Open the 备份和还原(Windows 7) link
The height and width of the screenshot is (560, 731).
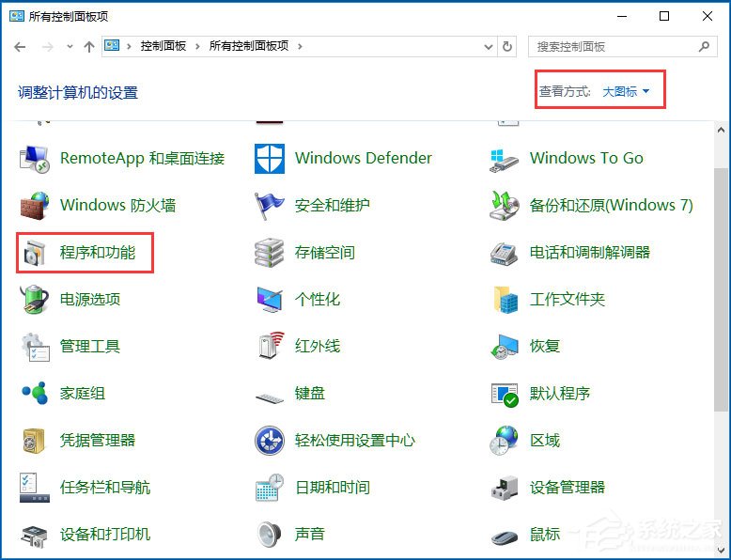pos(611,206)
